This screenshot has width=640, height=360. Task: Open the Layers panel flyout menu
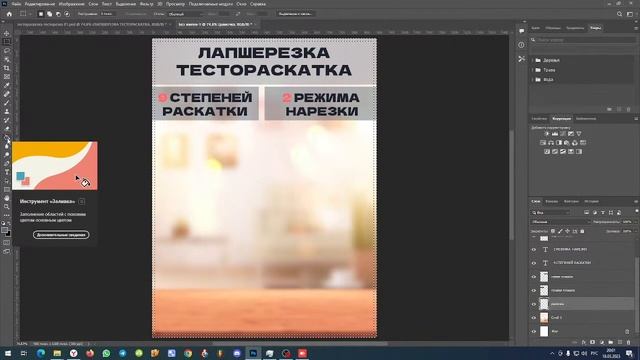636,201
